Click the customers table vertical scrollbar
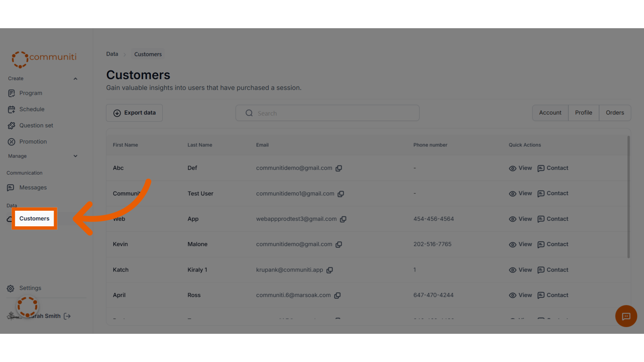Image resolution: width=644 pixels, height=362 pixels. point(628,197)
